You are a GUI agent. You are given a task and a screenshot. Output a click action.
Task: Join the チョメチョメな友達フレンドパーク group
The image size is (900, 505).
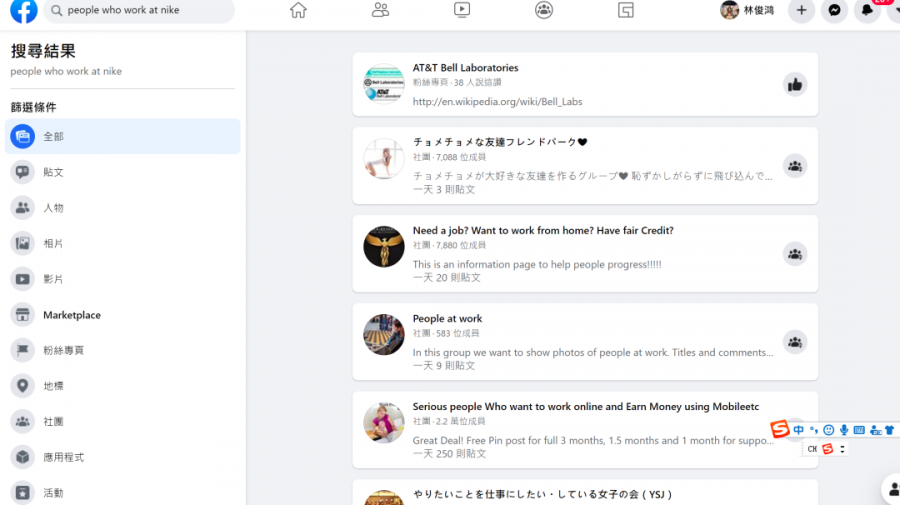coord(795,166)
